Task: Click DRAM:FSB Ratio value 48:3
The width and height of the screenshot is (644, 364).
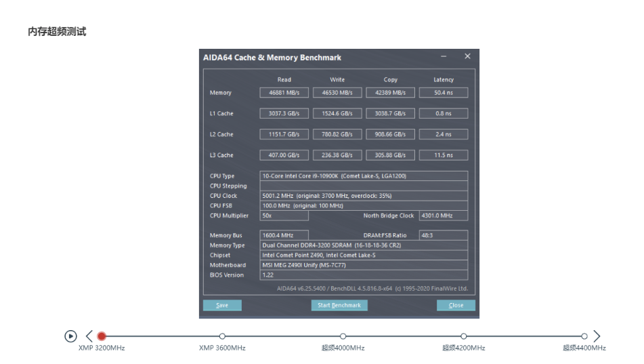Action: pos(444,235)
